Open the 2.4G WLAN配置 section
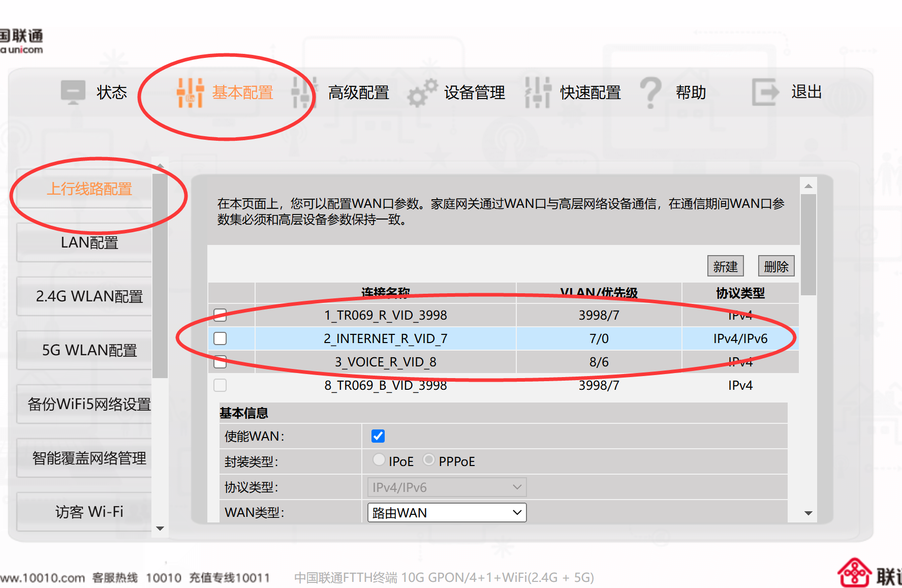This screenshot has height=588, width=902. click(90, 296)
